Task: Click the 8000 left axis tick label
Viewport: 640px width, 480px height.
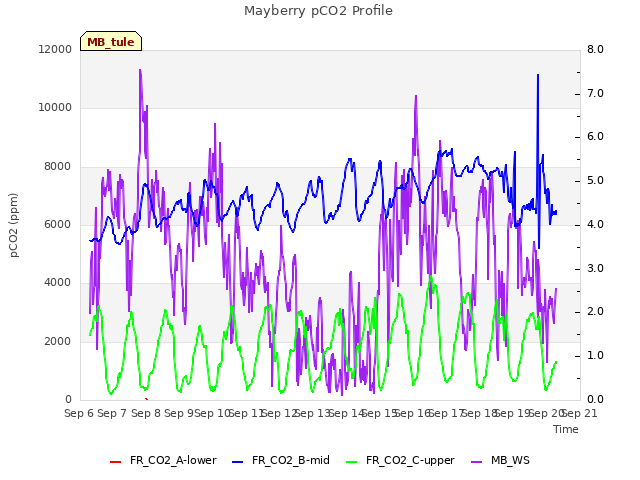Action: [x=58, y=167]
